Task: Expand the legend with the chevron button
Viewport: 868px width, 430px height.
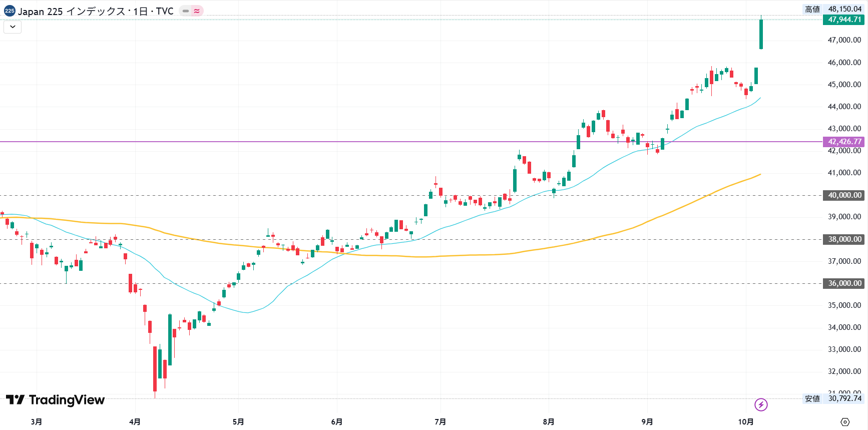Action: click(x=13, y=27)
